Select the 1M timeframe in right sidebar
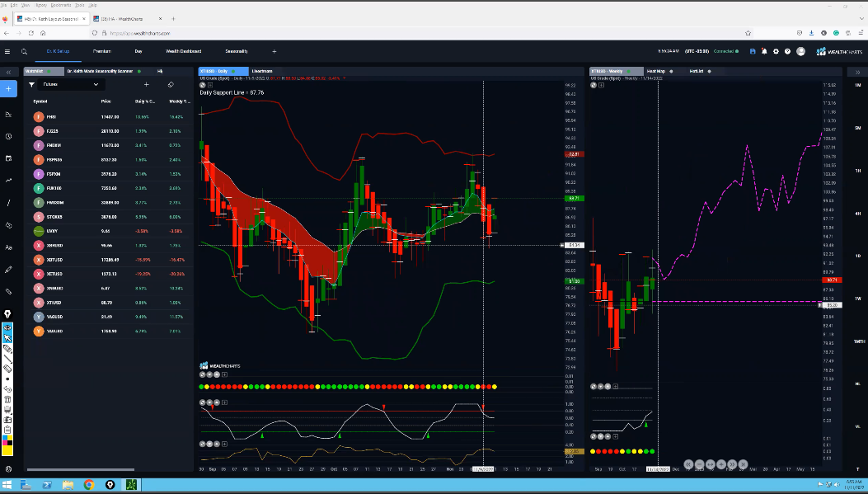 (x=857, y=85)
